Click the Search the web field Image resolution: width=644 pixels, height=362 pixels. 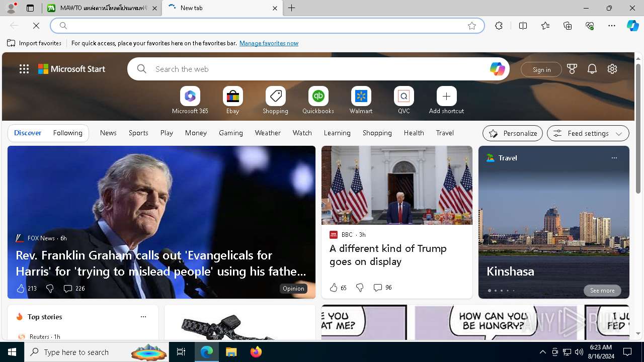click(318, 69)
